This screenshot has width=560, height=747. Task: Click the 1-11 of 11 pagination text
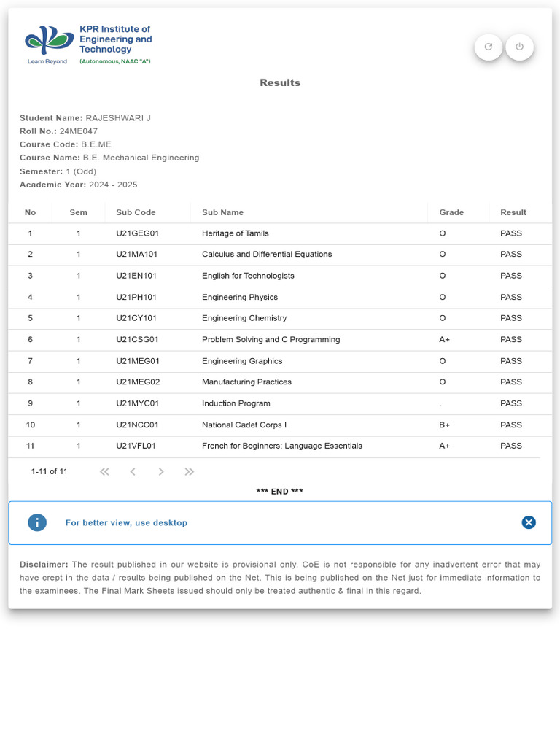49,472
